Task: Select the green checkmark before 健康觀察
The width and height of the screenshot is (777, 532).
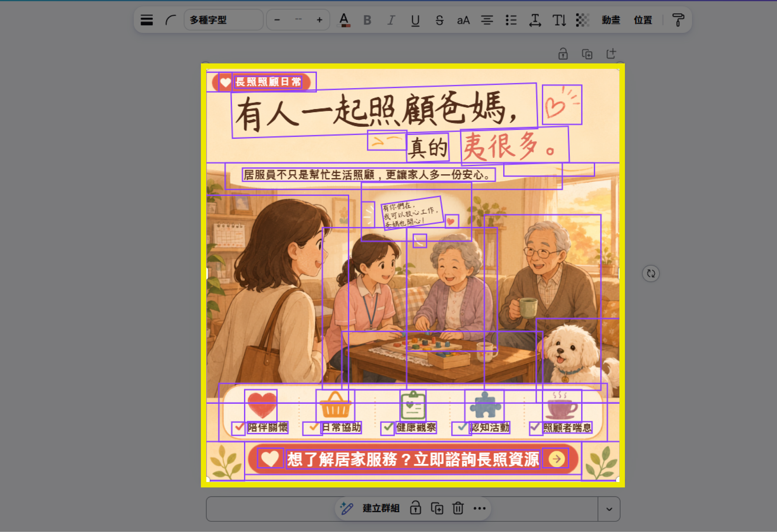Action: (x=387, y=428)
